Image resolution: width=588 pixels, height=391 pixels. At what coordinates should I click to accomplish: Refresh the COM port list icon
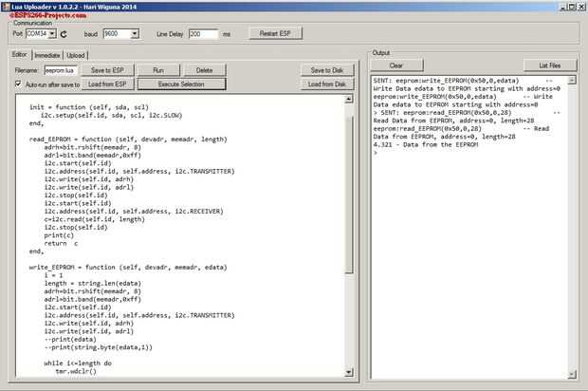(64, 34)
